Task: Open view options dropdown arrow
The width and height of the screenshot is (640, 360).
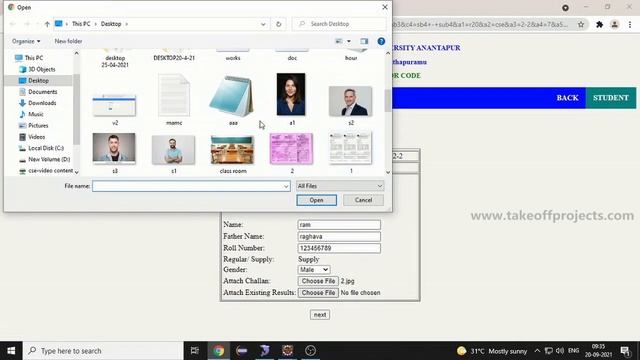Action: pyautogui.click(x=349, y=41)
